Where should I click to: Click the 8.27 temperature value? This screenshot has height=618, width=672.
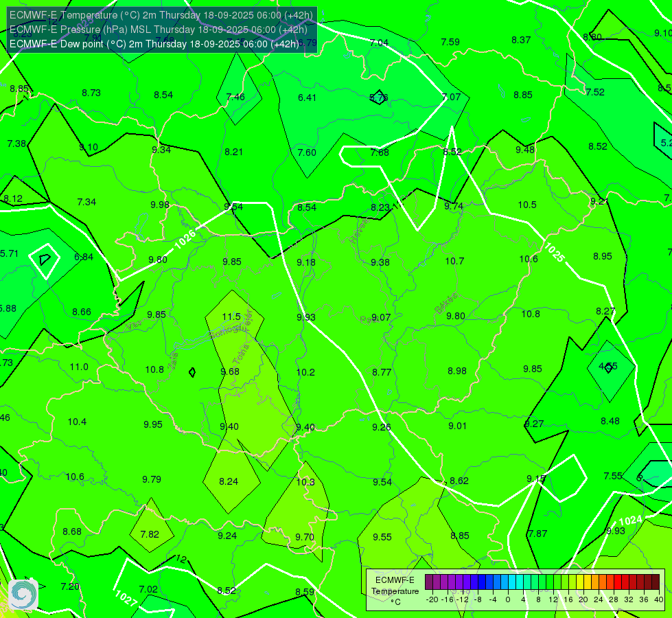pos(605,311)
